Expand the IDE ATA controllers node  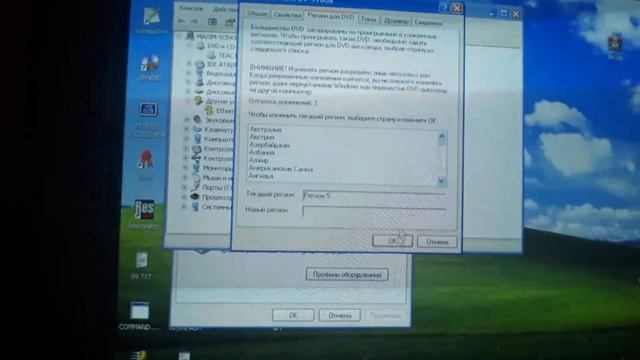point(189,64)
